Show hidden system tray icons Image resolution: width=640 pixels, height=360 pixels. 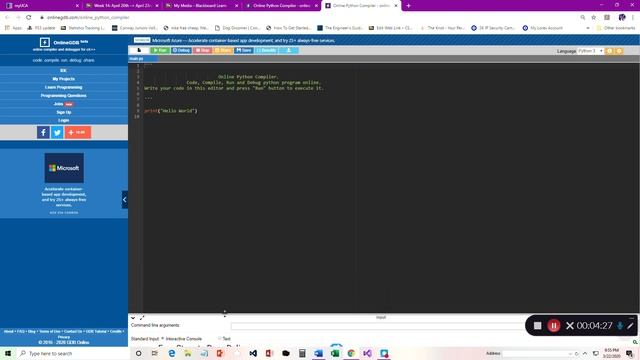pos(585,353)
